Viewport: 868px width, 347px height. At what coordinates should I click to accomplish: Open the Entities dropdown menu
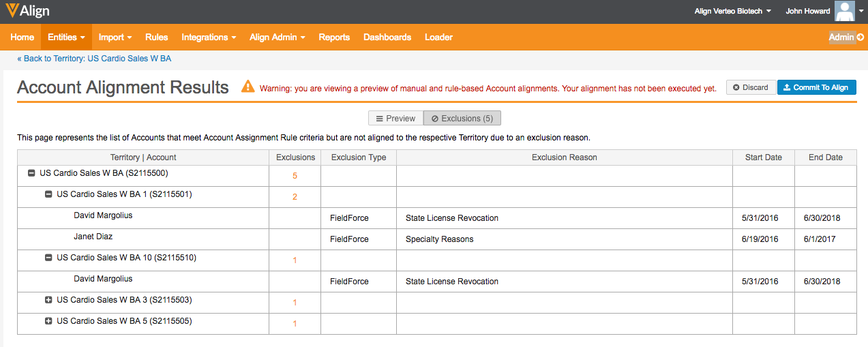pyautogui.click(x=67, y=37)
